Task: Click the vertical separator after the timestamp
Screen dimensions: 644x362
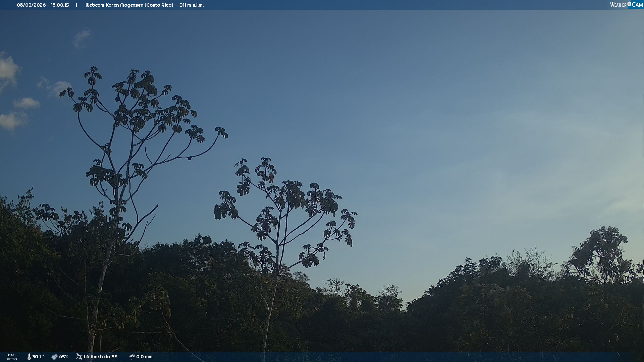Action: tap(76, 5)
